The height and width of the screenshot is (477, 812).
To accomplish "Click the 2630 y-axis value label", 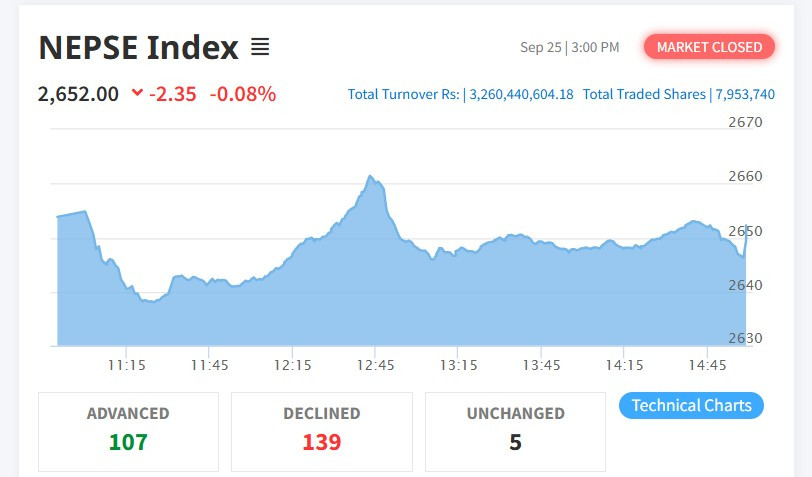I will point(746,338).
